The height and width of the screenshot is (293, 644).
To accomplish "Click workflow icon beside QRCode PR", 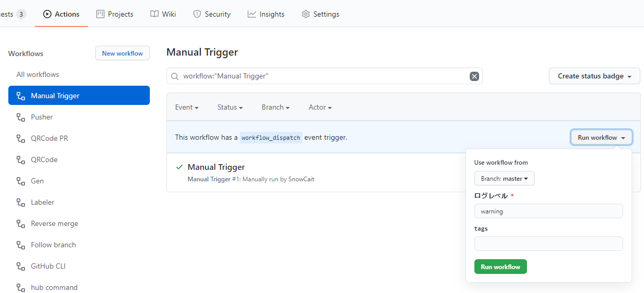I will (21, 139).
